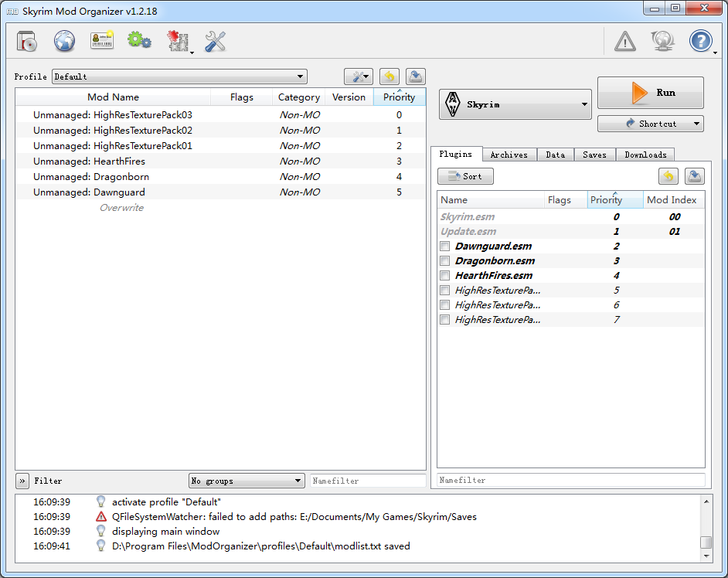Expand the Filter panel arrow button
Viewport: 728px width, 578px height.
(x=22, y=481)
